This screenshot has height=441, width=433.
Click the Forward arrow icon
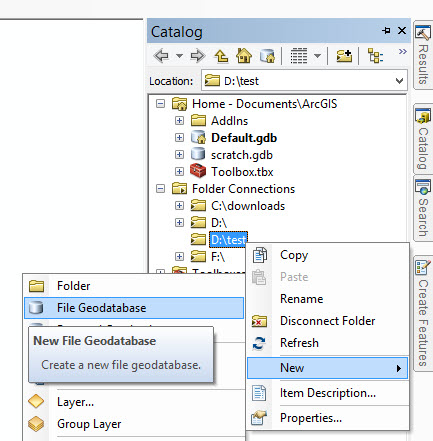[x=198, y=56]
